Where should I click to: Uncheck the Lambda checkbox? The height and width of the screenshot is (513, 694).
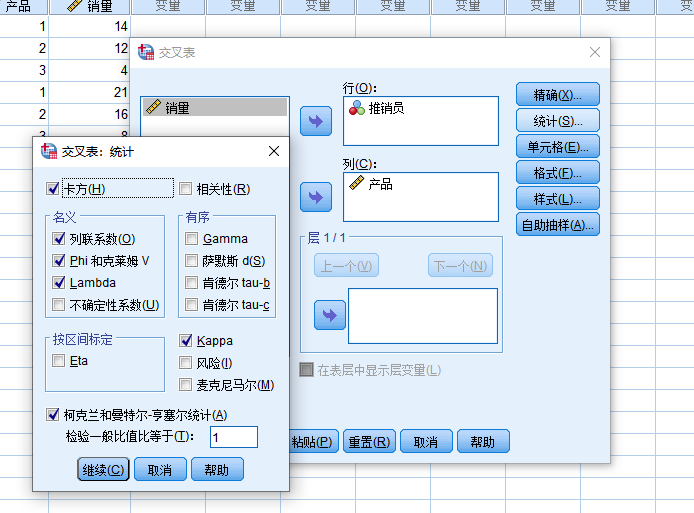59,282
